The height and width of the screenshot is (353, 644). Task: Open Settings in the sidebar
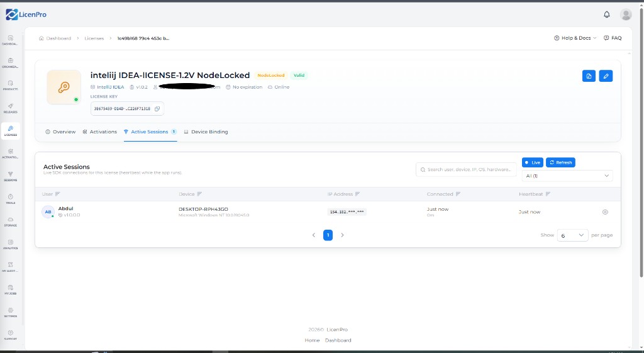10,312
